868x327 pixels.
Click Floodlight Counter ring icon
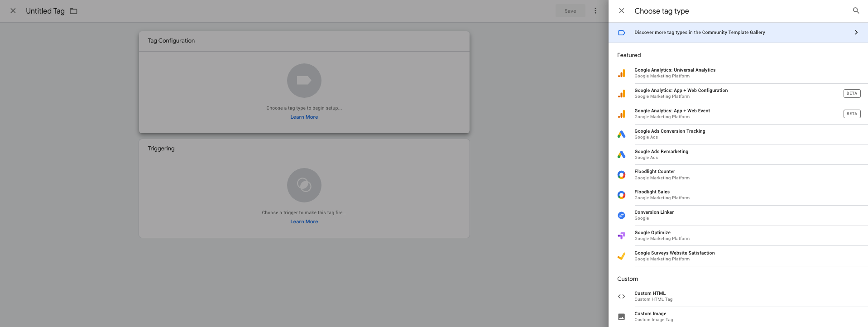pos(622,175)
